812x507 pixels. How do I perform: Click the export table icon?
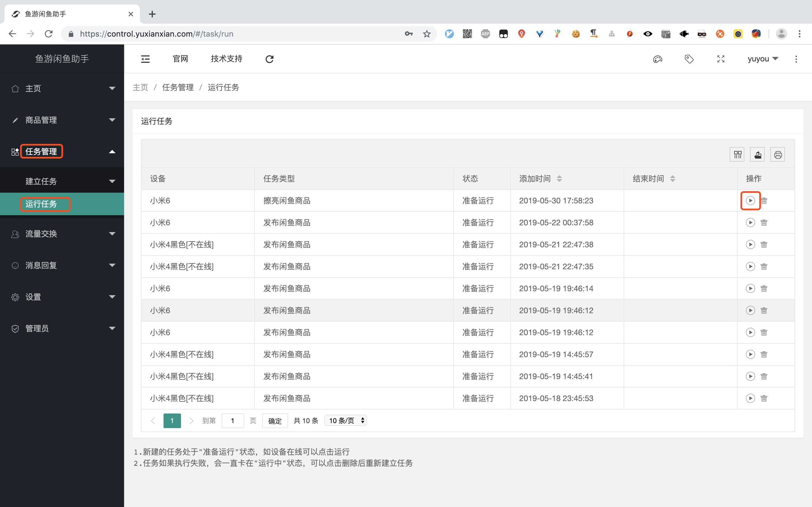757,155
